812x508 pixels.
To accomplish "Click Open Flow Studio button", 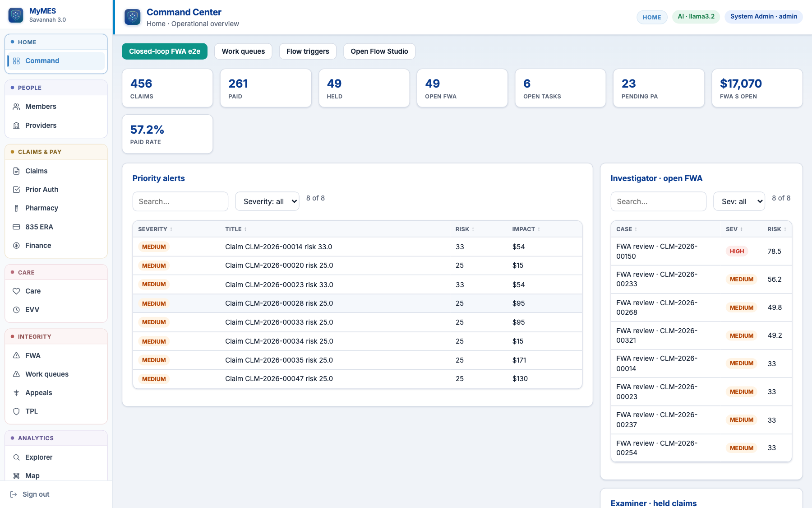I will (379, 51).
